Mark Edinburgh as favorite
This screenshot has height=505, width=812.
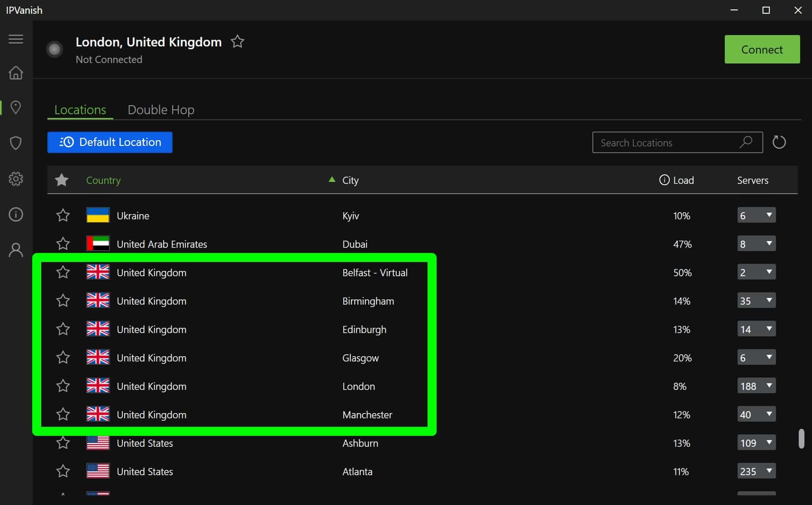click(63, 329)
